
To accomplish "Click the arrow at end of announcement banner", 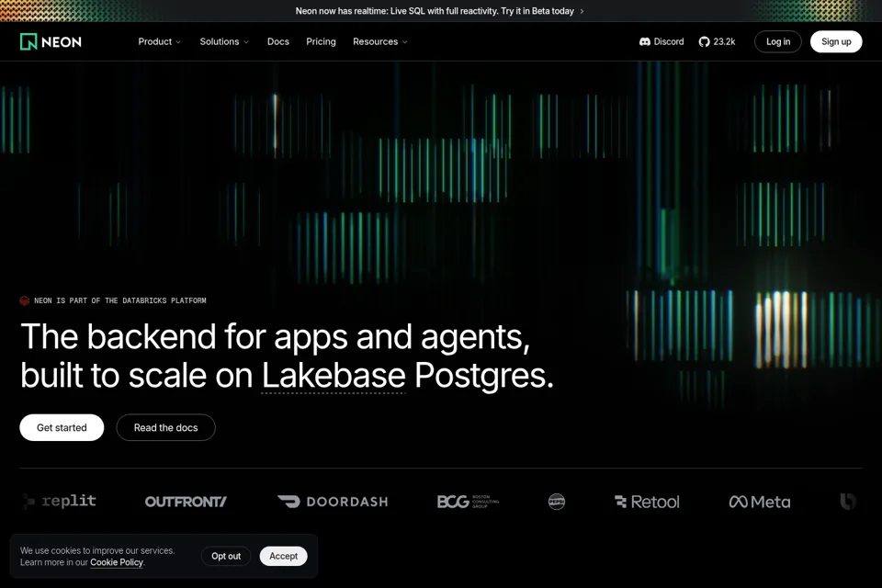I will [x=582, y=11].
